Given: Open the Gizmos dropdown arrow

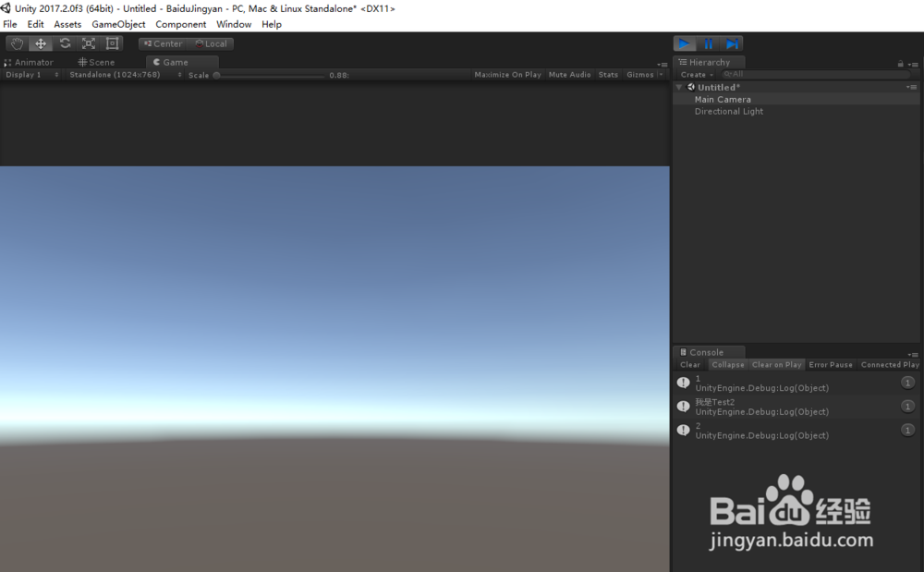Looking at the screenshot, I should [661, 75].
